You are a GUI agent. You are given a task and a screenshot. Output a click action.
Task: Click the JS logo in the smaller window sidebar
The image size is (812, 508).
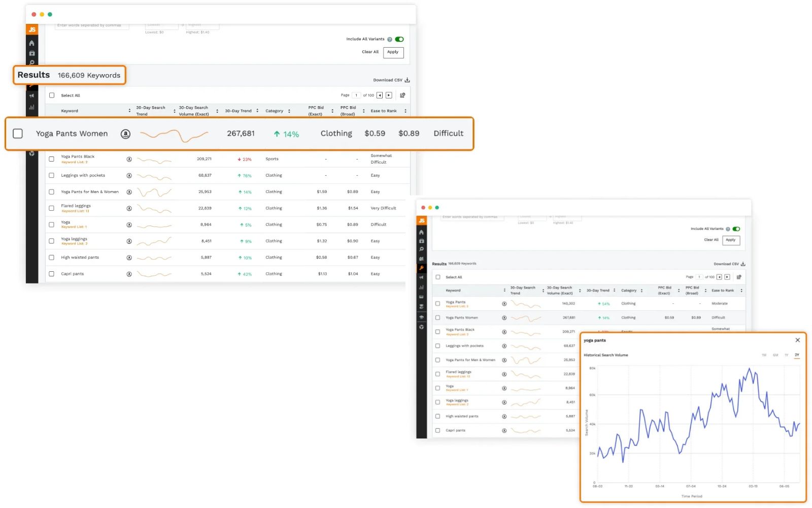click(x=421, y=220)
